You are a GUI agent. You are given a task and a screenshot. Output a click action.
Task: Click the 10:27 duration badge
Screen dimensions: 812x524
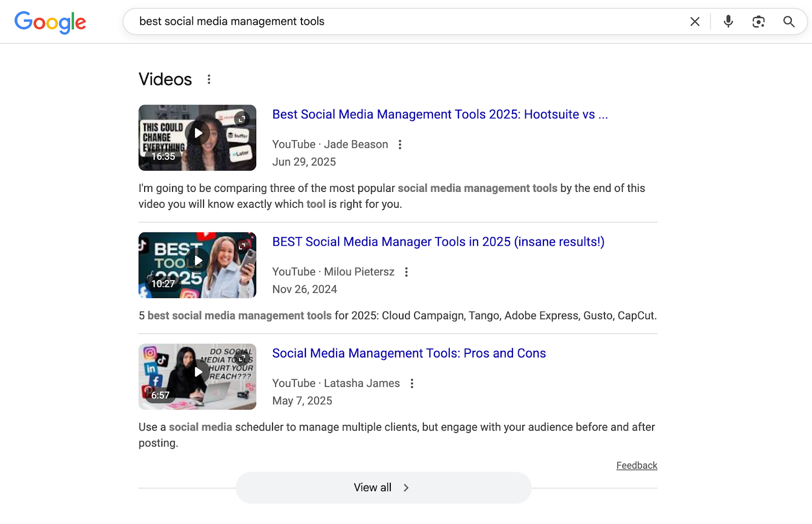163,284
